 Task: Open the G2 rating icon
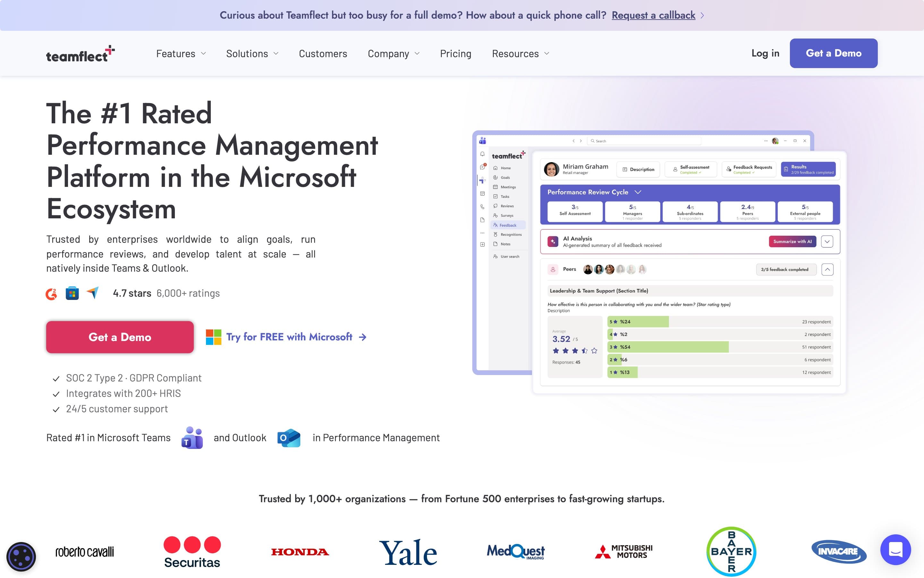pyautogui.click(x=51, y=293)
